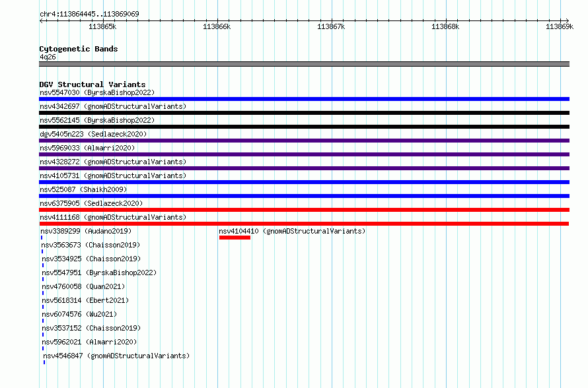Click the nsv4760058 (Quan2021) label
The height and width of the screenshot is (388, 588).
pyautogui.click(x=83, y=286)
